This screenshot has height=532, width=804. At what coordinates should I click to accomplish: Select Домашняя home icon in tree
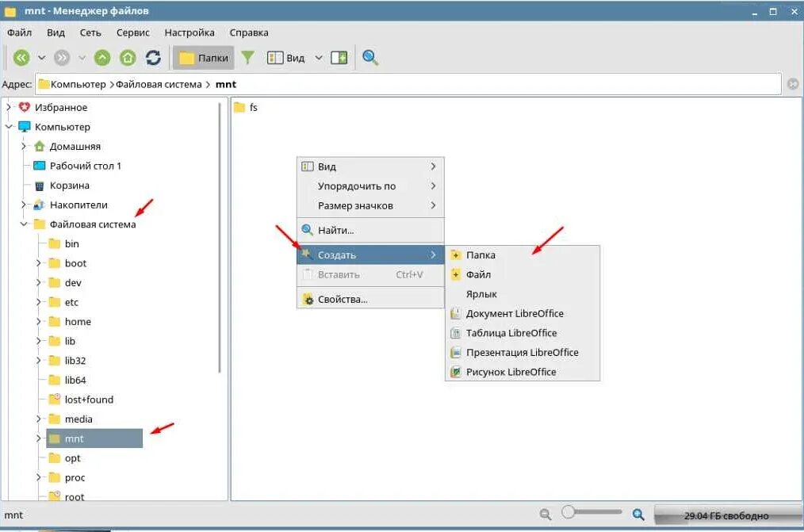point(40,147)
